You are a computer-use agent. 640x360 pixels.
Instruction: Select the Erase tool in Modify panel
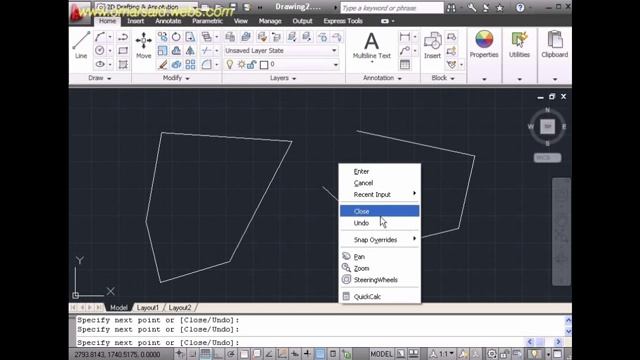tap(162, 64)
